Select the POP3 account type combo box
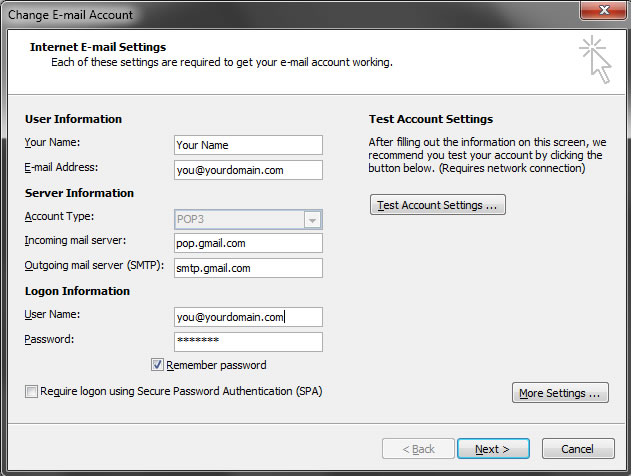This screenshot has height=476, width=632. pyautogui.click(x=248, y=220)
